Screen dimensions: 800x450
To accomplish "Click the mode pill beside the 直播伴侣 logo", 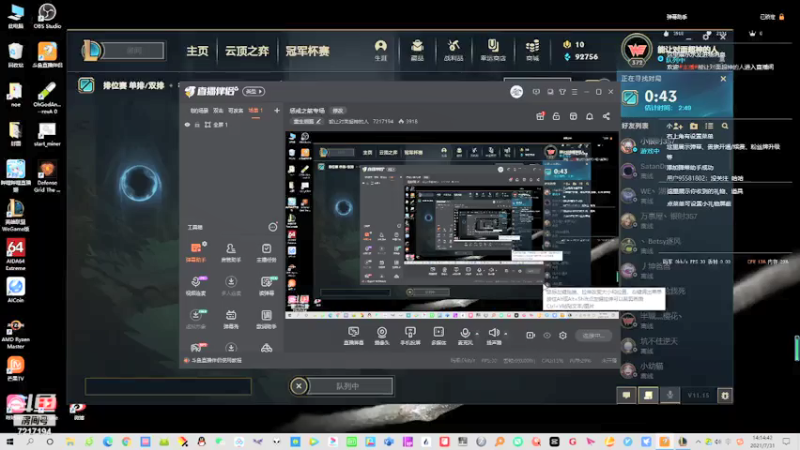I will pos(254,91).
